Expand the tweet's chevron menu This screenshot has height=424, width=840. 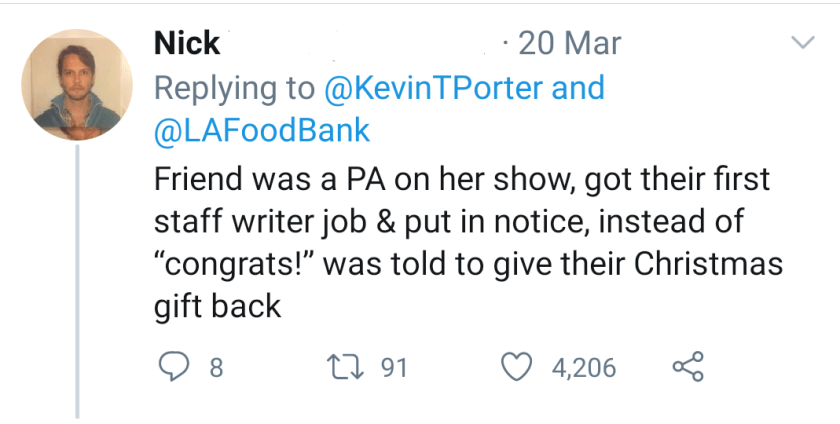click(x=803, y=43)
